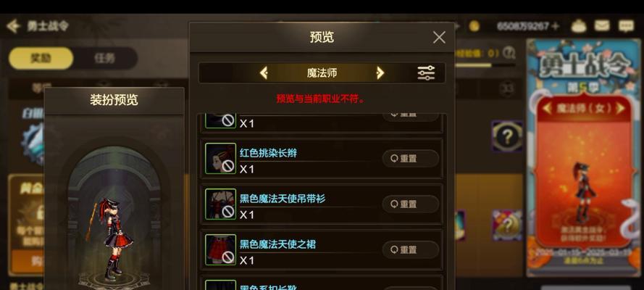Open the question mark help icon
The width and height of the screenshot is (644, 290).
(509, 53)
